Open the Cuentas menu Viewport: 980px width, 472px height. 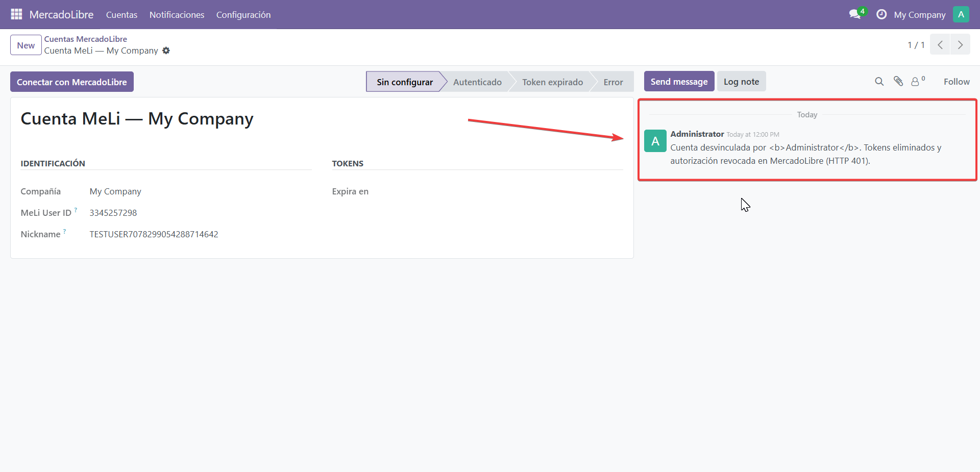[x=121, y=15]
